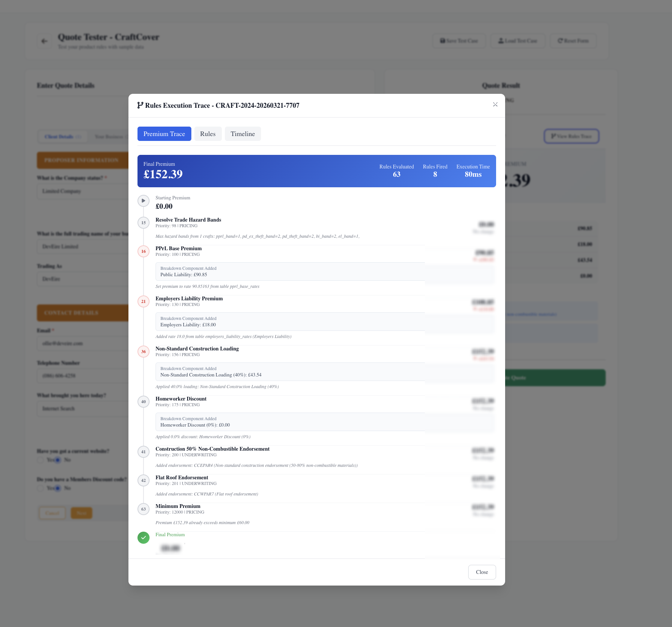Screen dimensions: 672x627
Task: Open What brought you here today dropdown
Action: click(83, 408)
